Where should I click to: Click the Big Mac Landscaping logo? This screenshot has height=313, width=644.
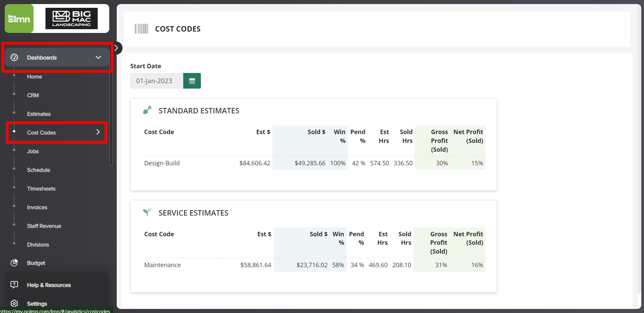click(x=72, y=19)
